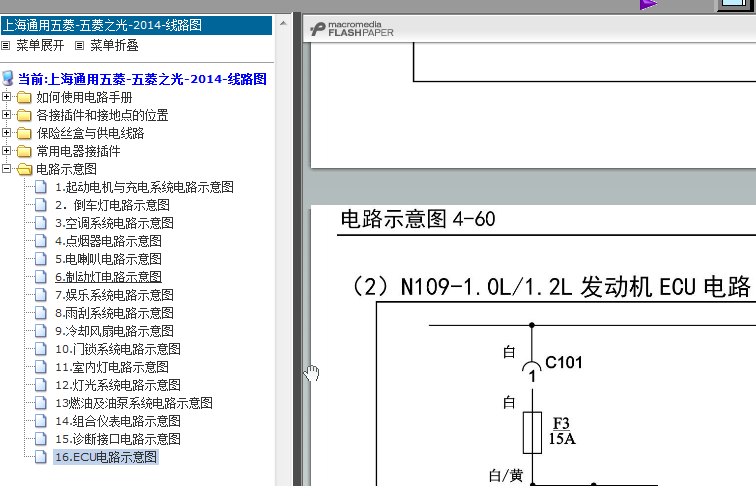
Task: Click open folder icon beside 电路示意图
Action: [24, 169]
